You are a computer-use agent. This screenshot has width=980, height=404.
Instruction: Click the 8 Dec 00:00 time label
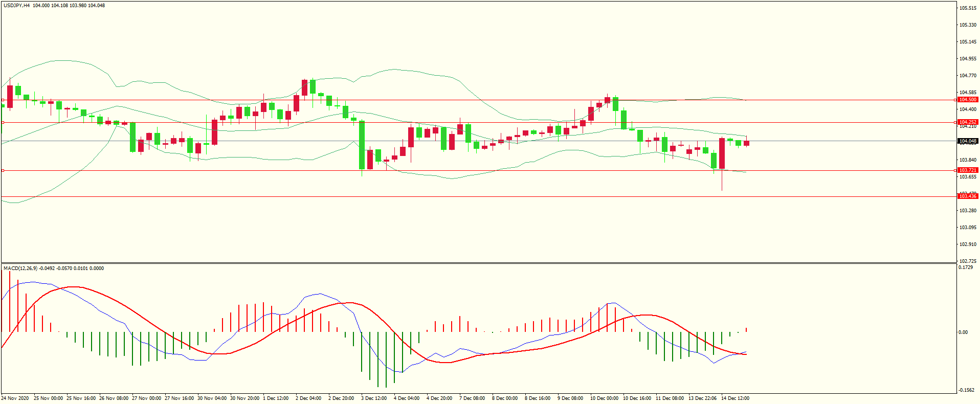tap(505, 398)
